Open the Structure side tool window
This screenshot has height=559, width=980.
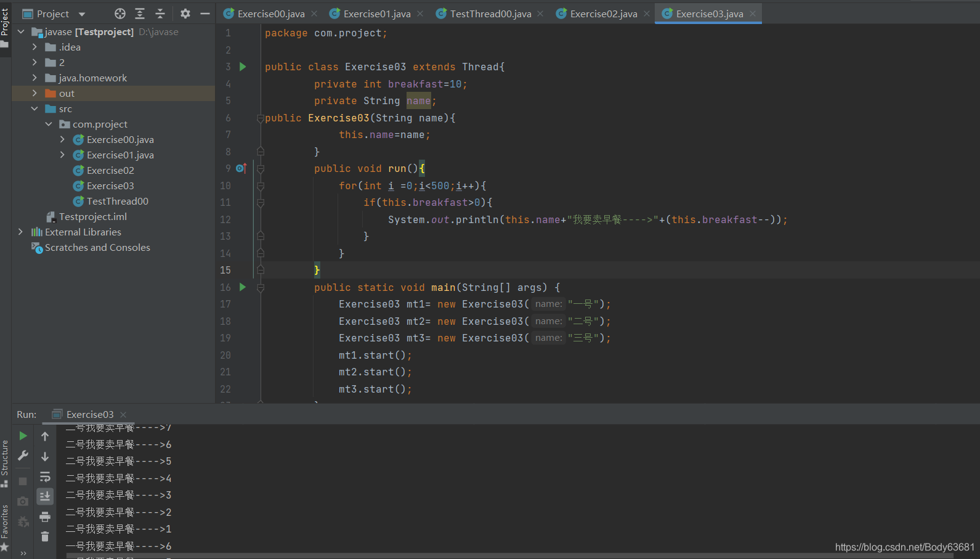(x=5, y=462)
